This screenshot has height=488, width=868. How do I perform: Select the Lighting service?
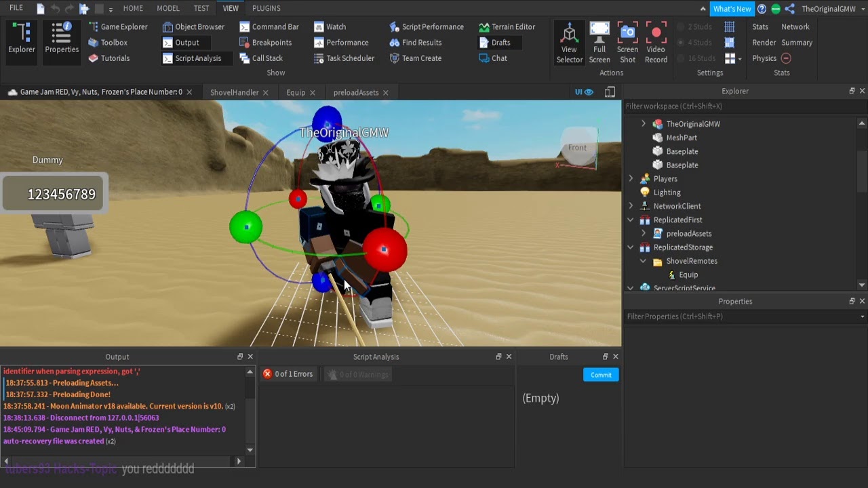point(667,192)
